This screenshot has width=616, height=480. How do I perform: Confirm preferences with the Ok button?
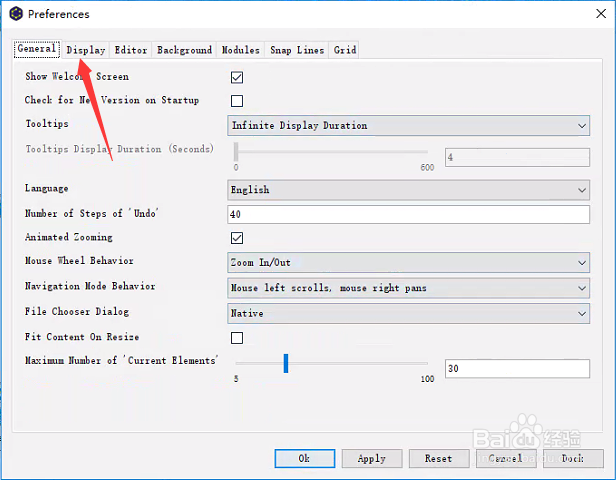coord(304,458)
